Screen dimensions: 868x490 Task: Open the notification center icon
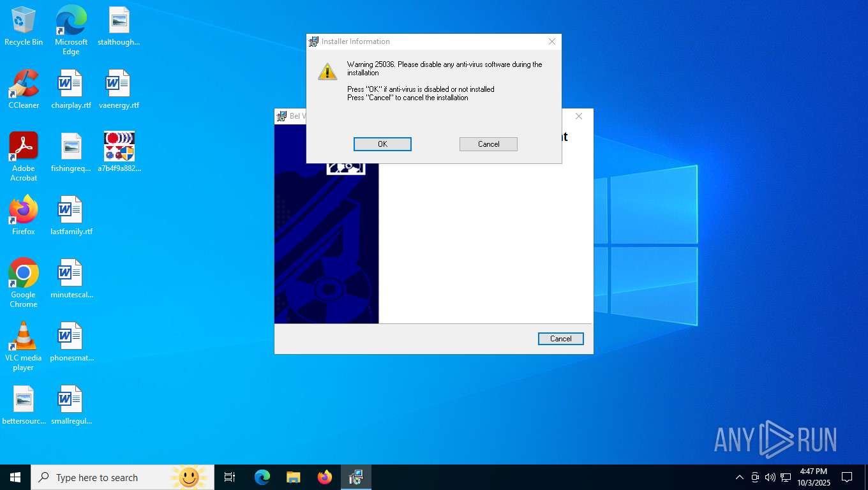[x=847, y=477]
